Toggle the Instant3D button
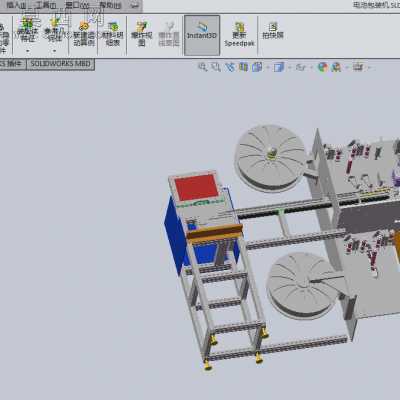The height and width of the screenshot is (400, 400). point(202,35)
